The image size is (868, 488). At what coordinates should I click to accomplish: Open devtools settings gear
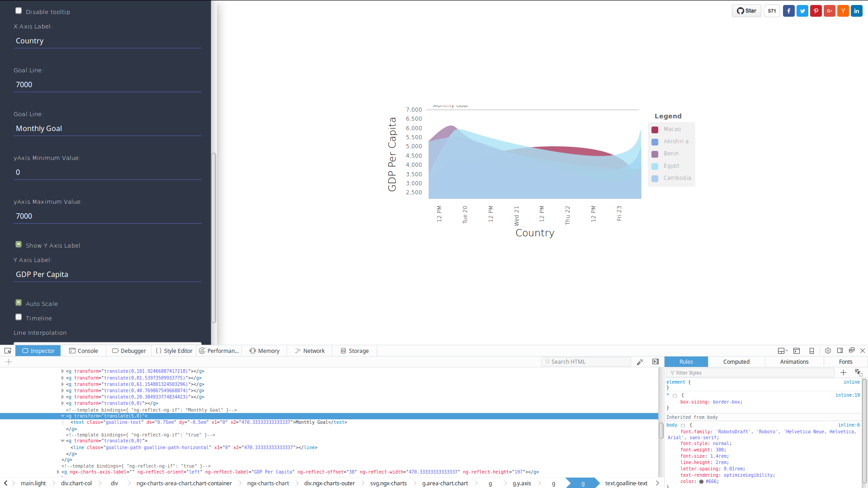click(828, 351)
